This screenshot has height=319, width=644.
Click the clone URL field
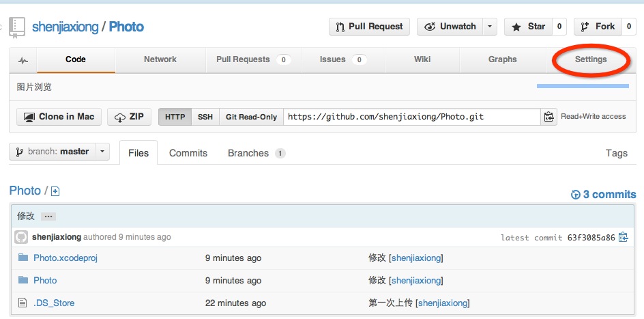click(x=412, y=117)
